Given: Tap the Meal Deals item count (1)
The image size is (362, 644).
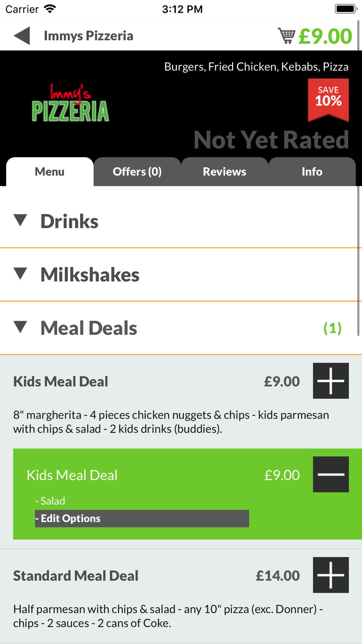Looking at the screenshot, I should [332, 328].
